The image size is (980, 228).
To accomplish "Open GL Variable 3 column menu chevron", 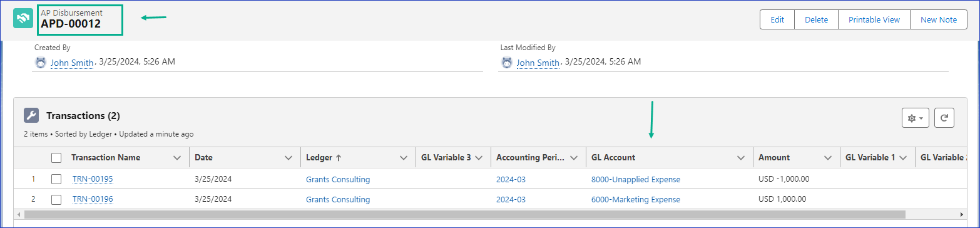I will coord(479,158).
